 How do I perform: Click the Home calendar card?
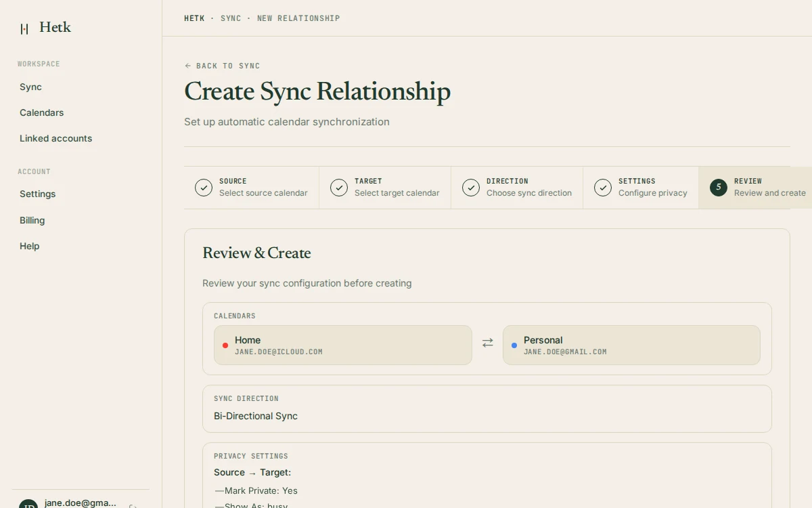[x=343, y=345]
